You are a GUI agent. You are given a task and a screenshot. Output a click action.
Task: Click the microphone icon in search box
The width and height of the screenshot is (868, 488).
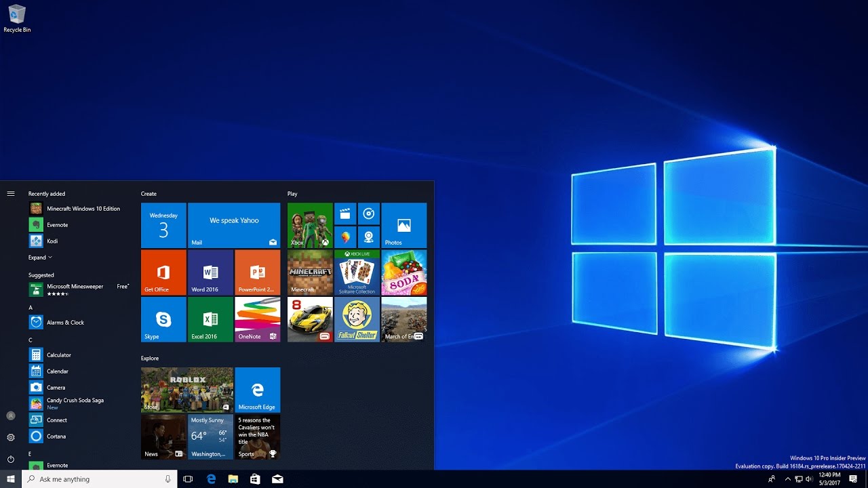pyautogui.click(x=167, y=479)
